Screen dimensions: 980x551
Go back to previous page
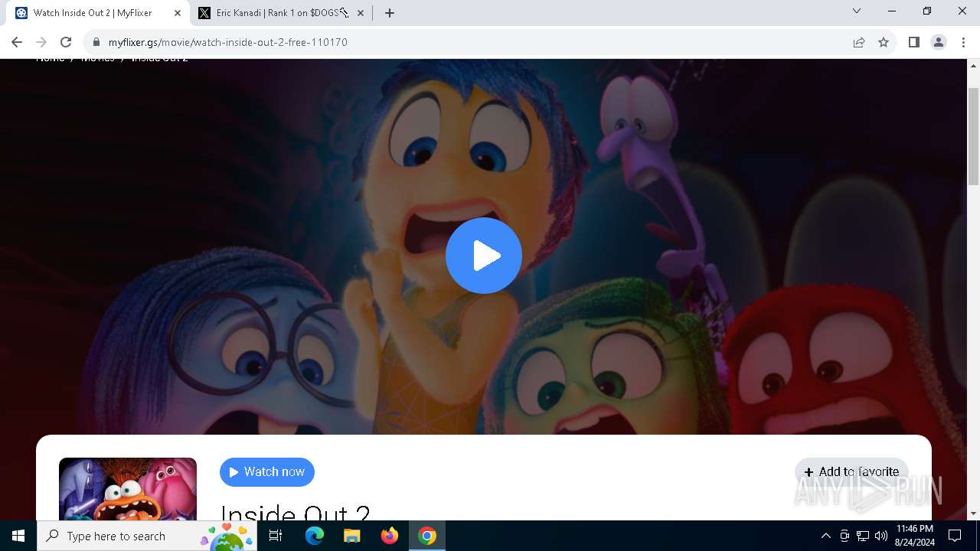17,42
